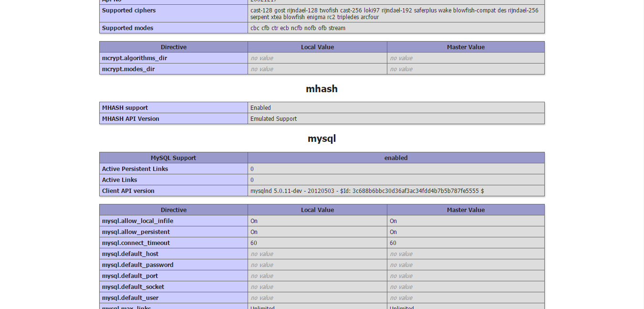Click master value 60 for mysql.connect_timeout
The image size is (644, 309).
coord(393,243)
